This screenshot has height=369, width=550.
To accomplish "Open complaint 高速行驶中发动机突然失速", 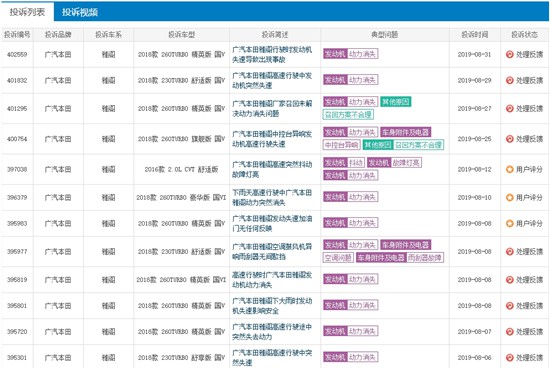I will (x=272, y=80).
